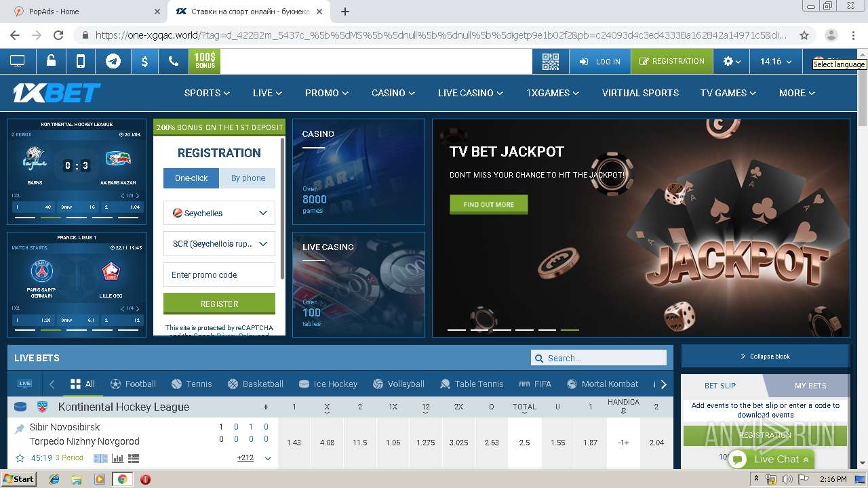Open the desktop app monitor icon

point(17,61)
